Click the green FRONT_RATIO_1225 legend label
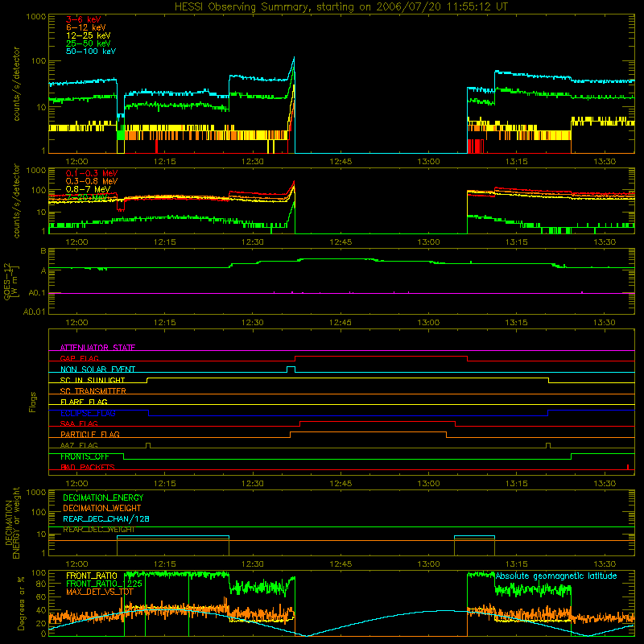 (x=104, y=584)
